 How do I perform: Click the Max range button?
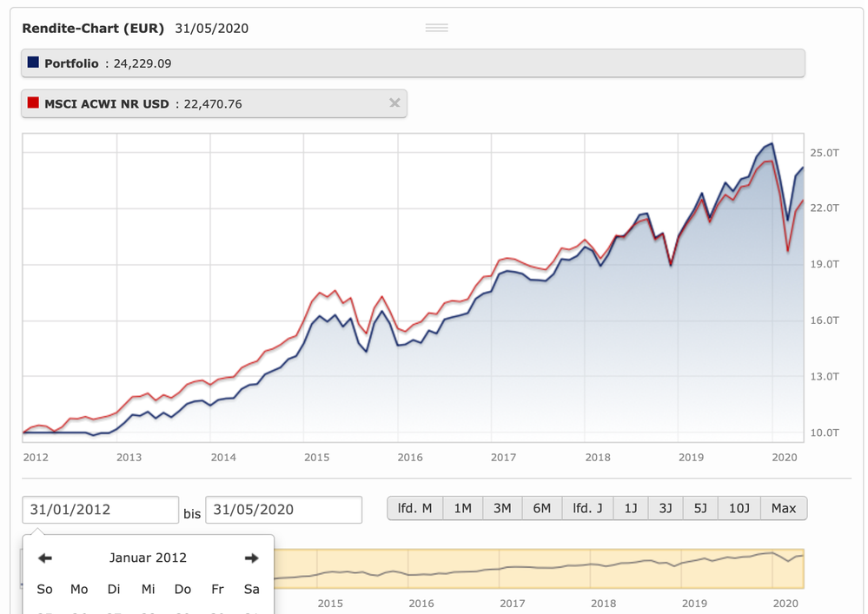point(783,508)
